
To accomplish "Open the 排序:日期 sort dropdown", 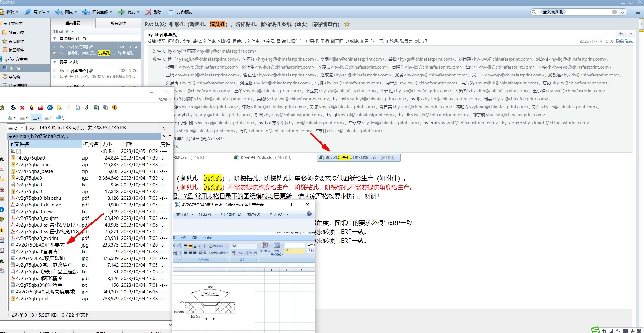I will (x=64, y=31).
